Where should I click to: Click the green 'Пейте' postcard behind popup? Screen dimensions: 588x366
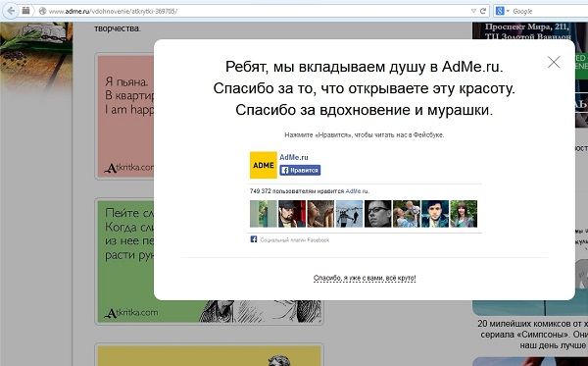[124, 261]
